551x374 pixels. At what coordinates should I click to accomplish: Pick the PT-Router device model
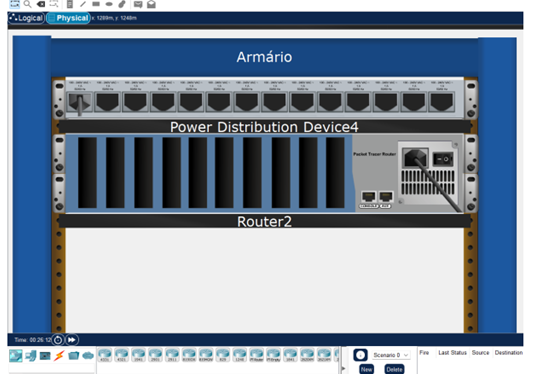257,355
